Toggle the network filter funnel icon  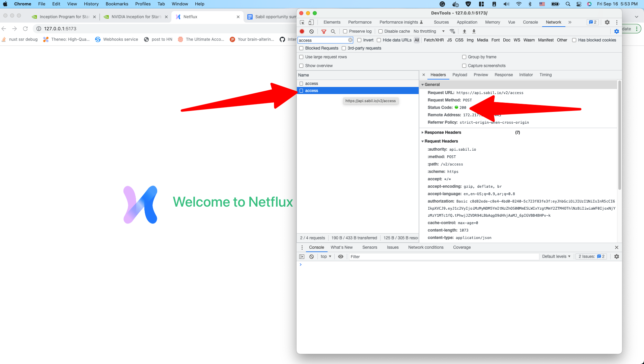coord(324,31)
